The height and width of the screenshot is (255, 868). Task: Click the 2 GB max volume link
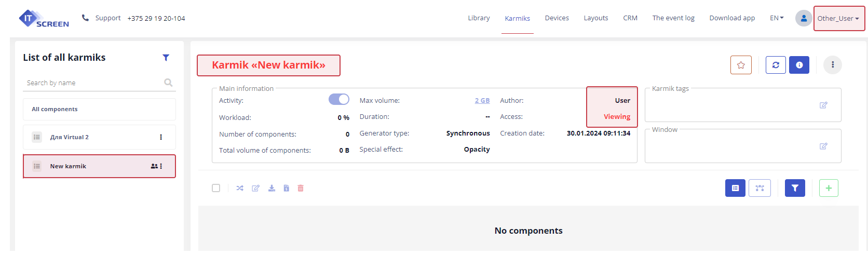(482, 101)
